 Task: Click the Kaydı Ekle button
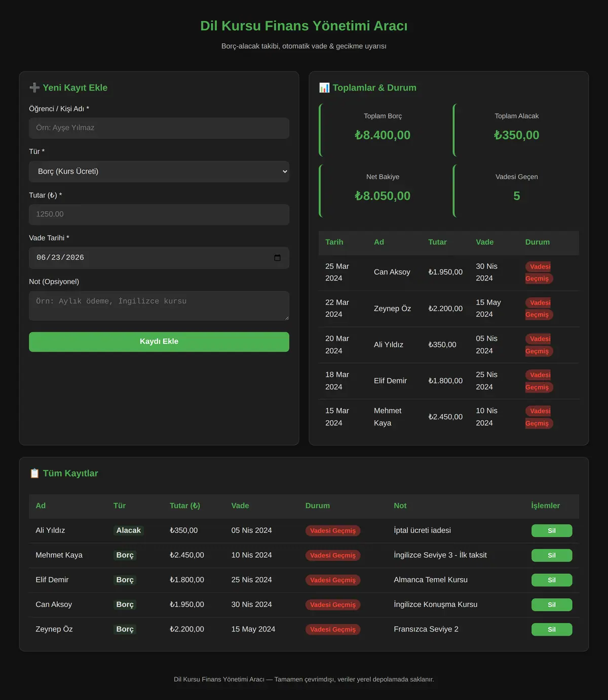click(159, 342)
